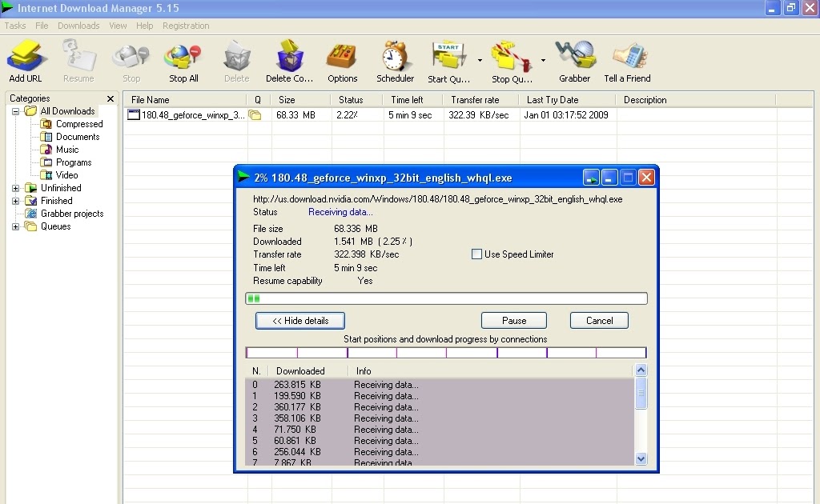Click connections list scroll up arrow

point(641,370)
